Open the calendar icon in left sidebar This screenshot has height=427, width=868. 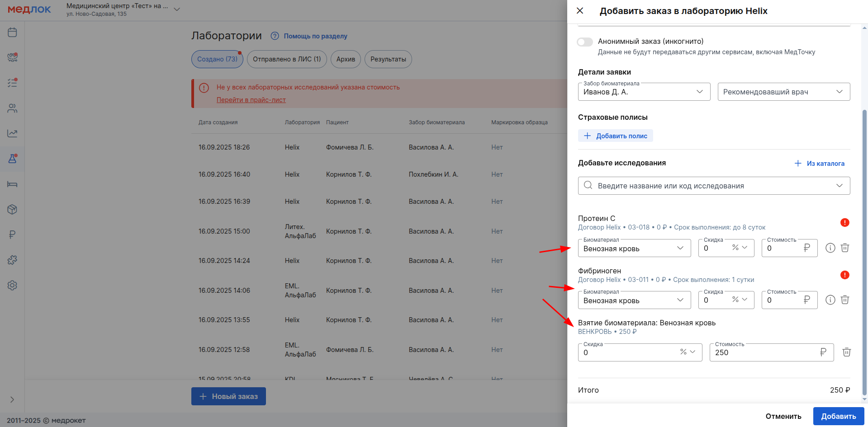click(x=12, y=33)
